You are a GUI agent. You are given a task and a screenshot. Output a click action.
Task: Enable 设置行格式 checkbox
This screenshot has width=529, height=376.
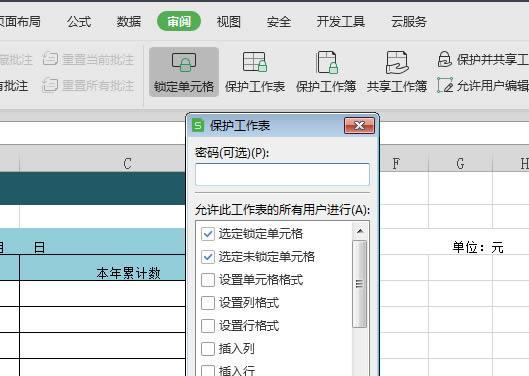click(x=208, y=326)
